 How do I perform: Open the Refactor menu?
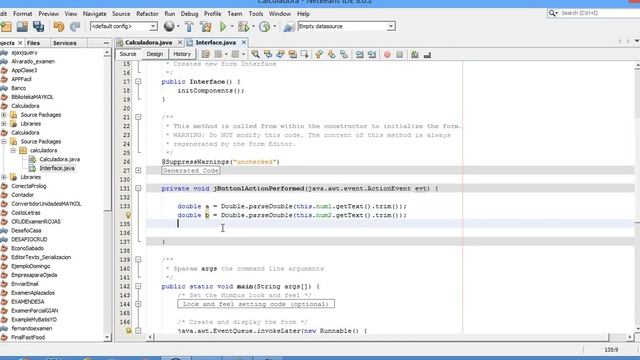147,14
